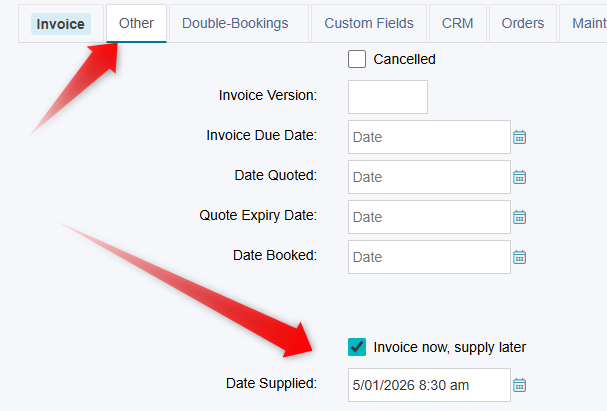Click into the Date Quoted field
This screenshot has width=607, height=411.
point(428,177)
